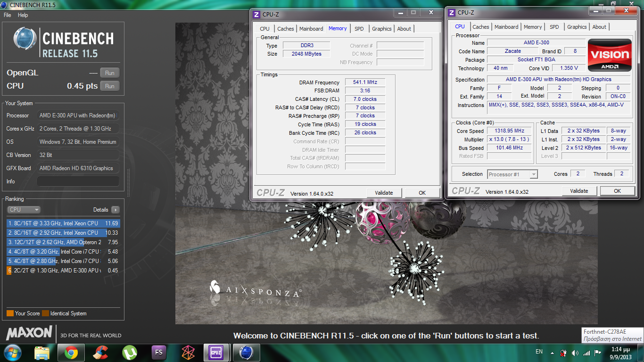Click the Your Score orange legend swatch
Image resolution: width=644 pixels, height=362 pixels.
click(10, 313)
